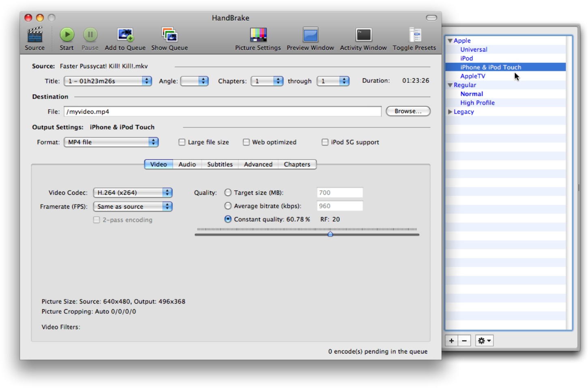Click the RF: 20 value
The image size is (588, 388).
330,220
